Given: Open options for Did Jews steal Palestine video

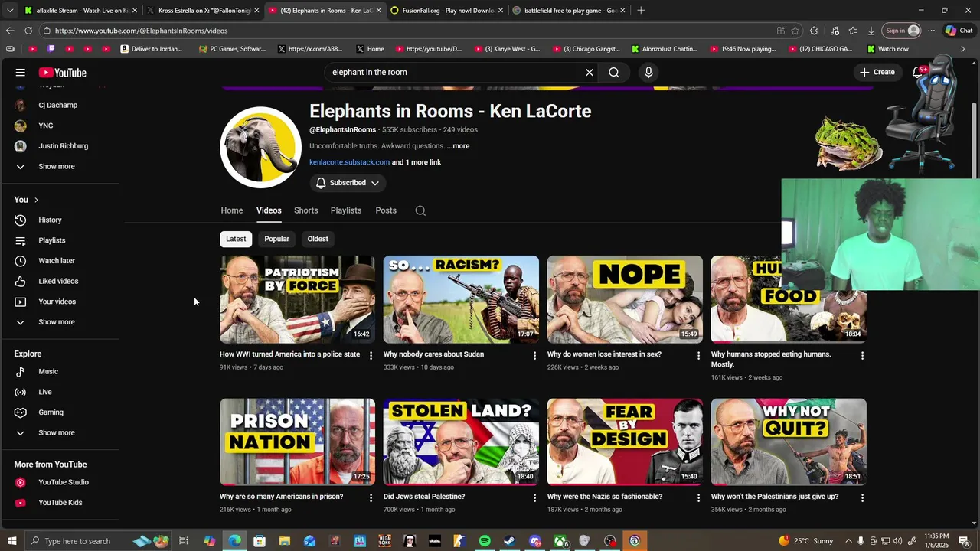Looking at the screenshot, I should point(534,497).
